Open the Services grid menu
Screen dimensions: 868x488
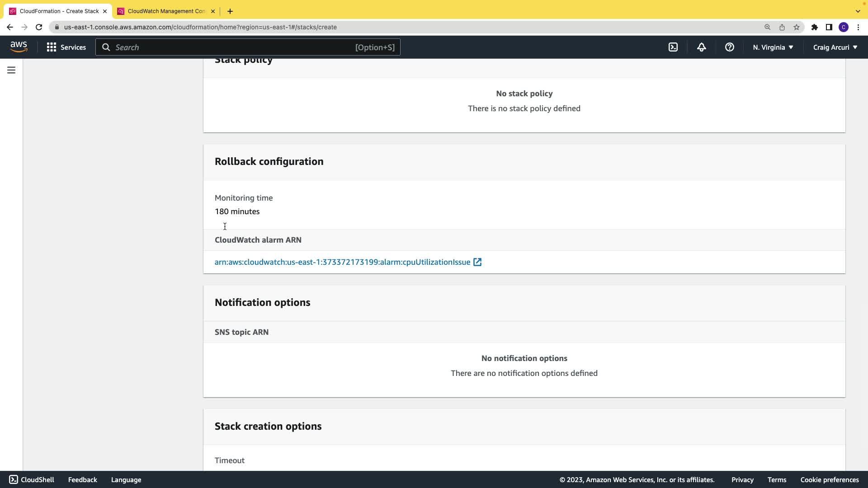point(66,47)
